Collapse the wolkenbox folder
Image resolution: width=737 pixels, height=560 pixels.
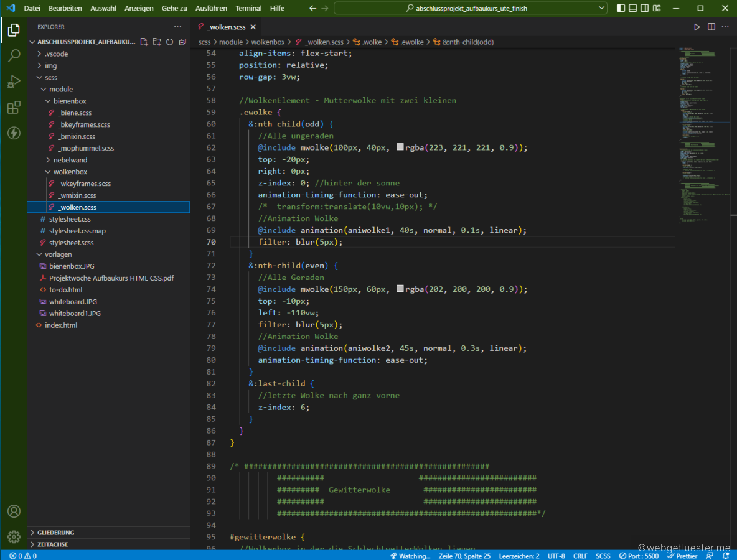[70, 172]
